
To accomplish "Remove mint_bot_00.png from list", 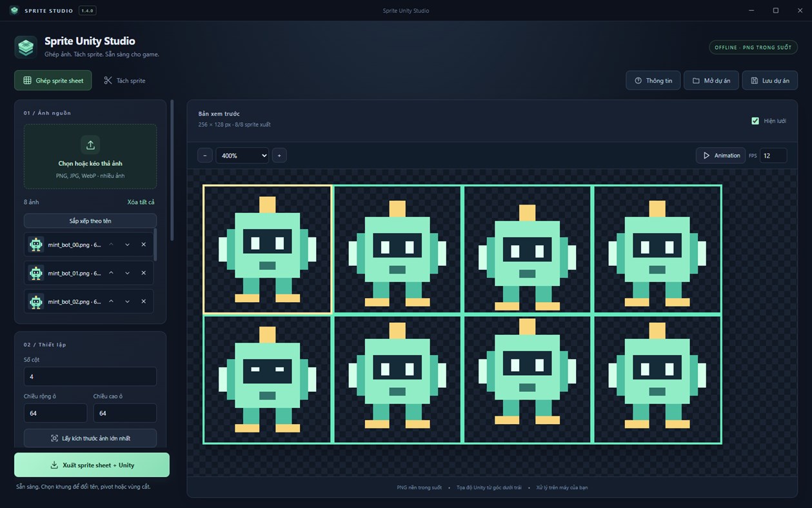I will (143, 245).
